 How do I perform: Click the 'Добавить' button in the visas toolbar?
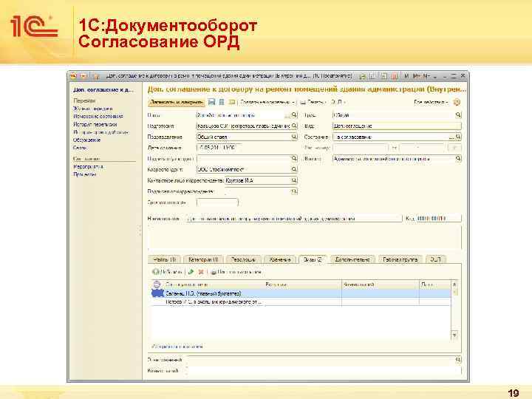pos(167,272)
